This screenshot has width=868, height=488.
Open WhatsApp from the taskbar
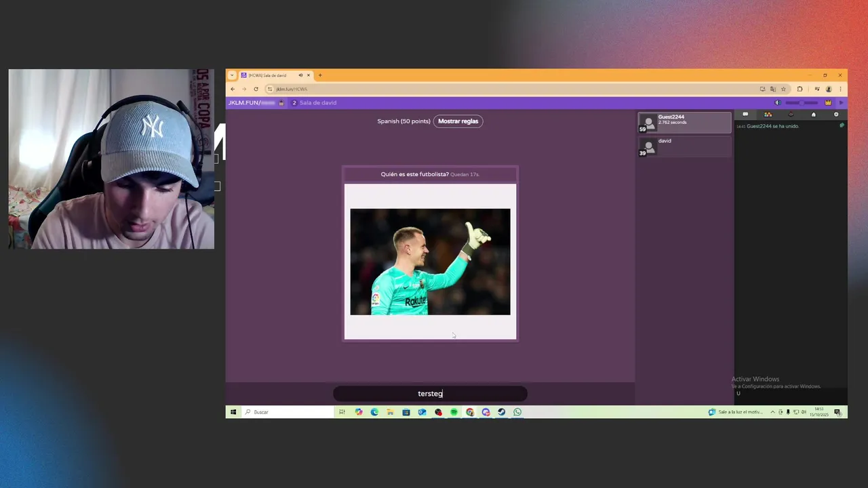click(517, 412)
